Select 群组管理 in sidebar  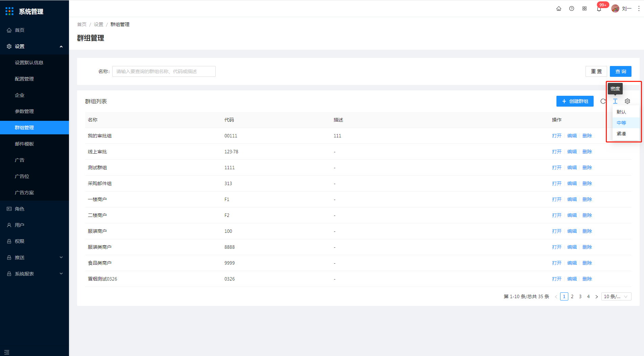point(34,128)
